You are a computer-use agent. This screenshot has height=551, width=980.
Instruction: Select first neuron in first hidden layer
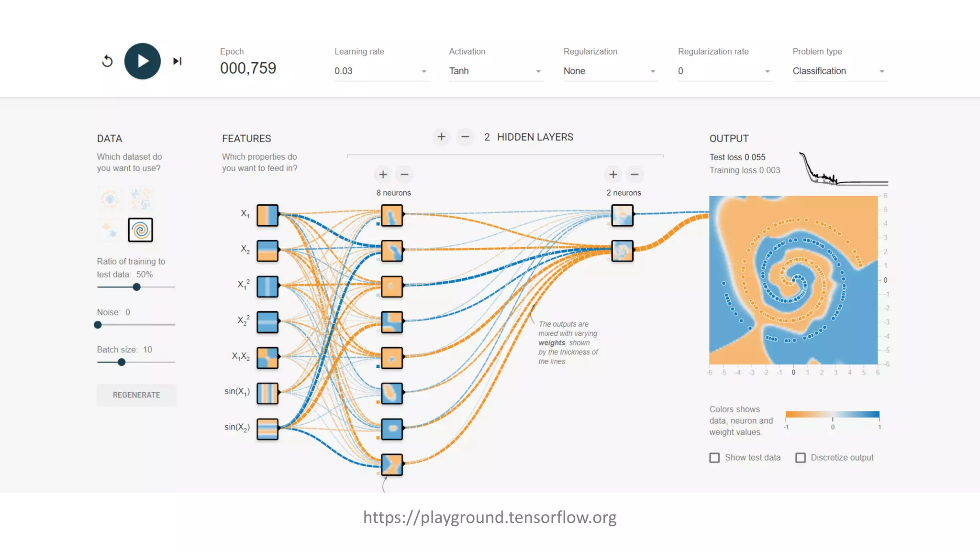click(x=392, y=215)
